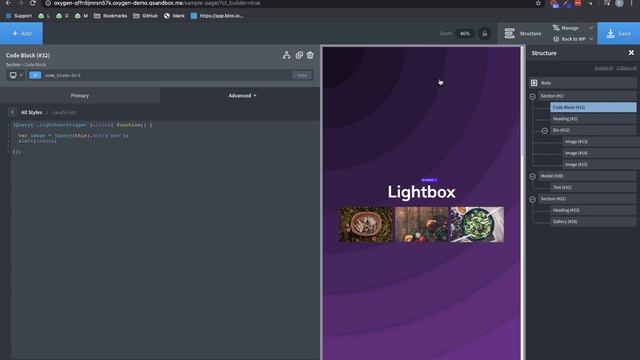Screen dimensions: 640x360
Task: Toggle the Structure panel button
Action: coord(523,33)
